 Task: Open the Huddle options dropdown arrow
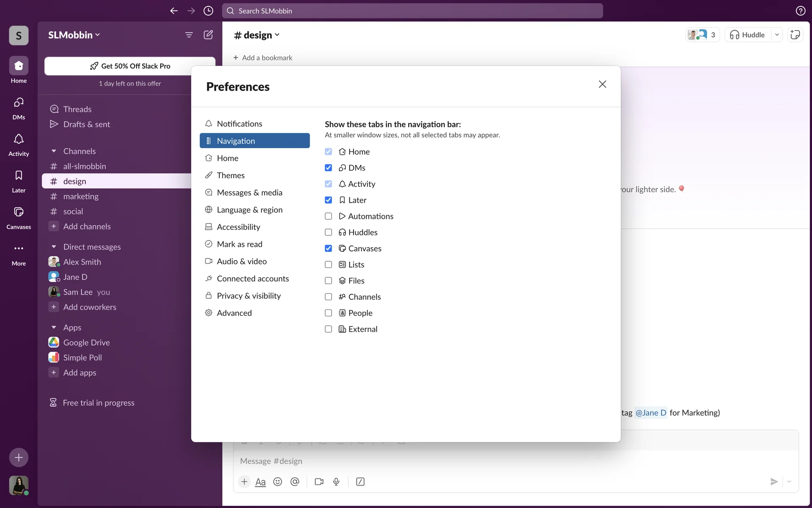click(777, 35)
